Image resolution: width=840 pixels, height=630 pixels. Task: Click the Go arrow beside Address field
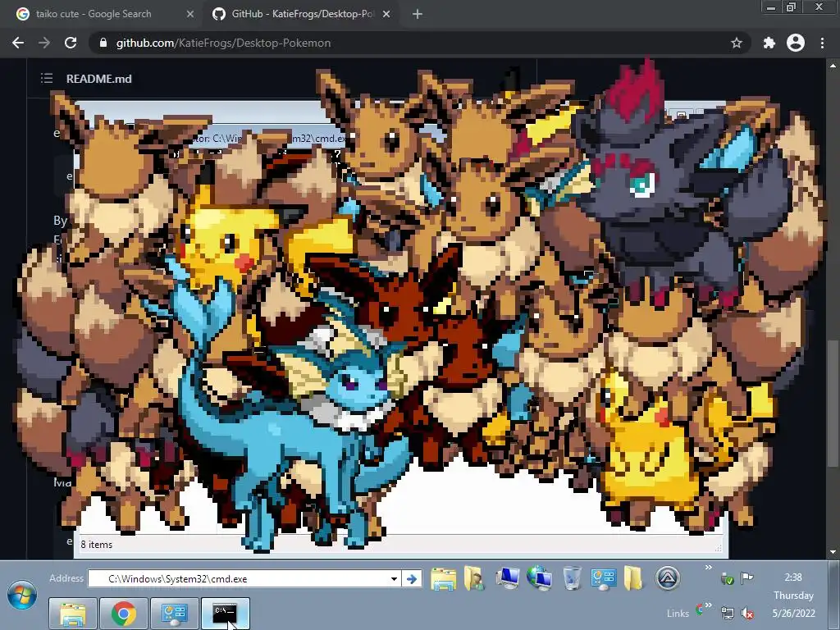pyautogui.click(x=412, y=578)
